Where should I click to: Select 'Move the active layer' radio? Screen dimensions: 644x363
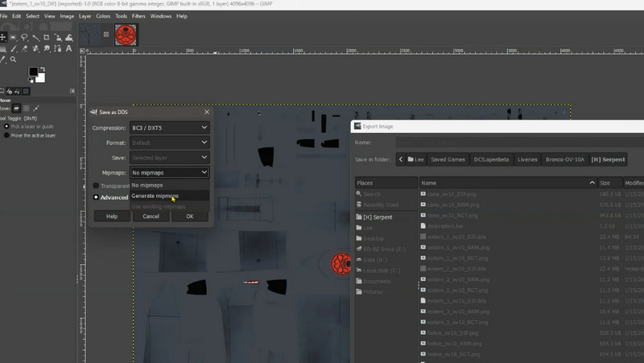6,135
